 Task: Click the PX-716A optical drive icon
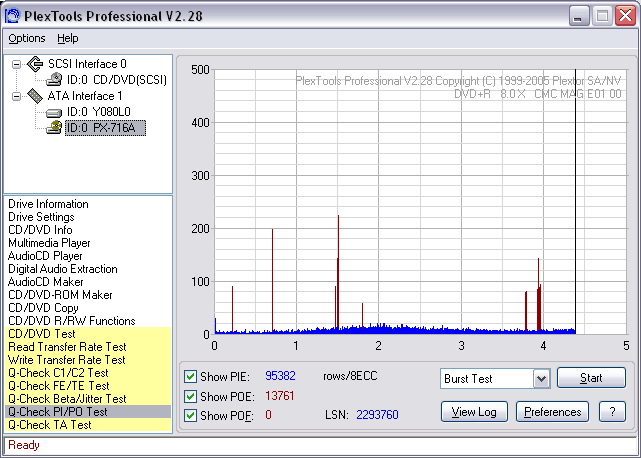[54, 128]
